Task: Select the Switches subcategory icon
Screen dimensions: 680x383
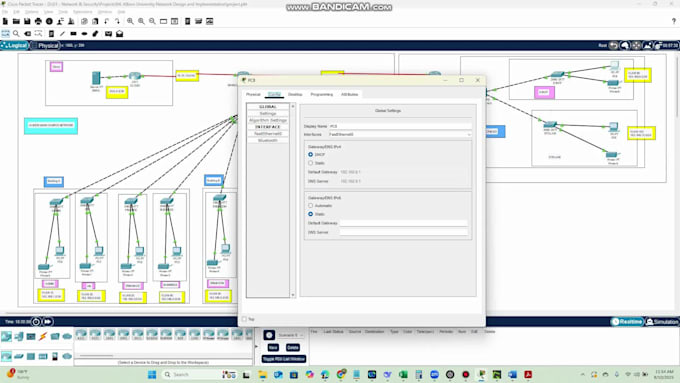Action: point(19,356)
